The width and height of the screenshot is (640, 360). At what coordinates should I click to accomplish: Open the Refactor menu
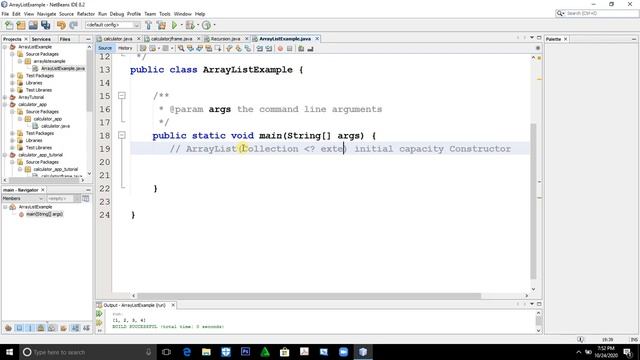tap(86, 14)
